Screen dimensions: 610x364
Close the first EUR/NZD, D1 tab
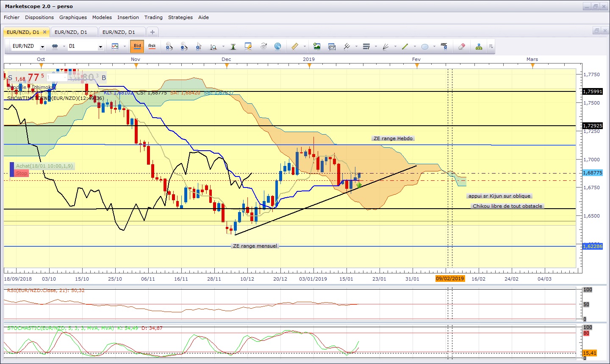click(x=44, y=32)
